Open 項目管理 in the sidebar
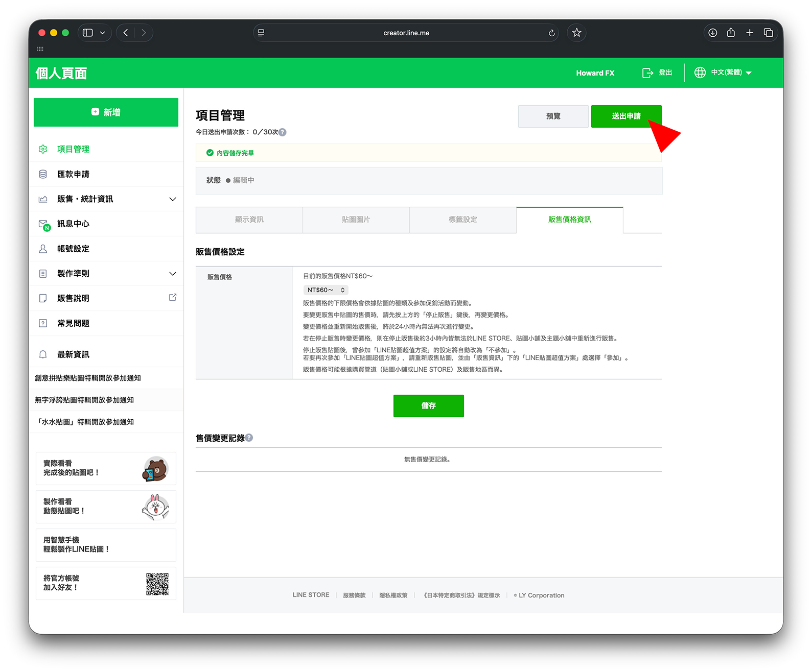 click(73, 149)
